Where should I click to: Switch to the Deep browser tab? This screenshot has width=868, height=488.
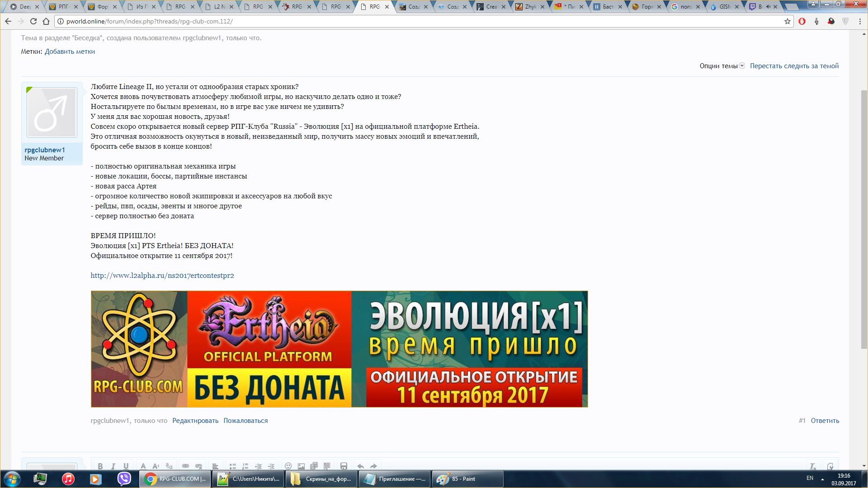pyautogui.click(x=25, y=7)
